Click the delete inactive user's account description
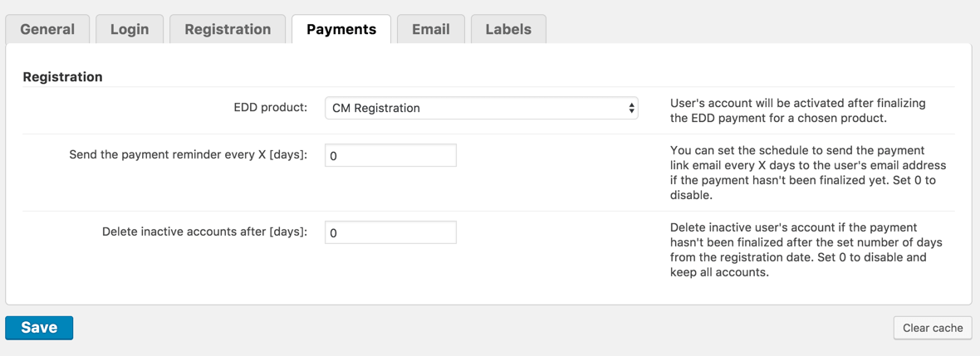980x356 pixels. pyautogui.click(x=806, y=249)
